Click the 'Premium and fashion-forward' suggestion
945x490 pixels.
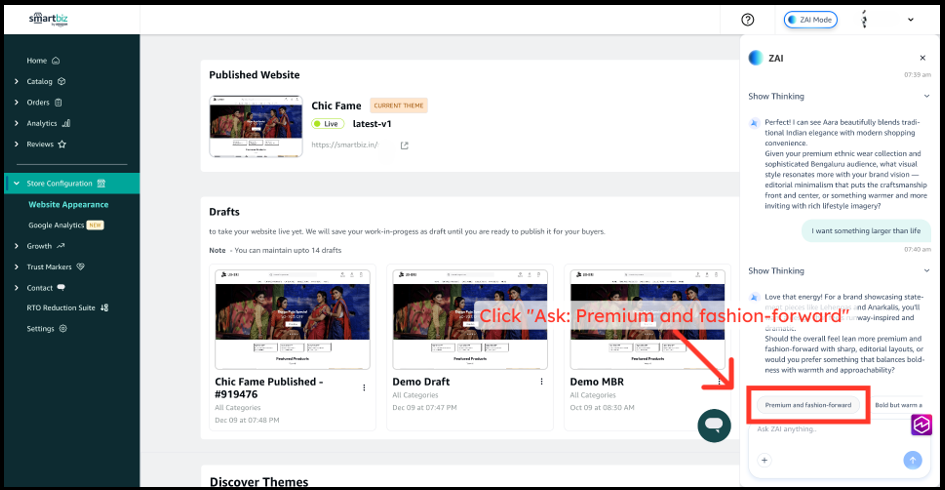pos(808,405)
